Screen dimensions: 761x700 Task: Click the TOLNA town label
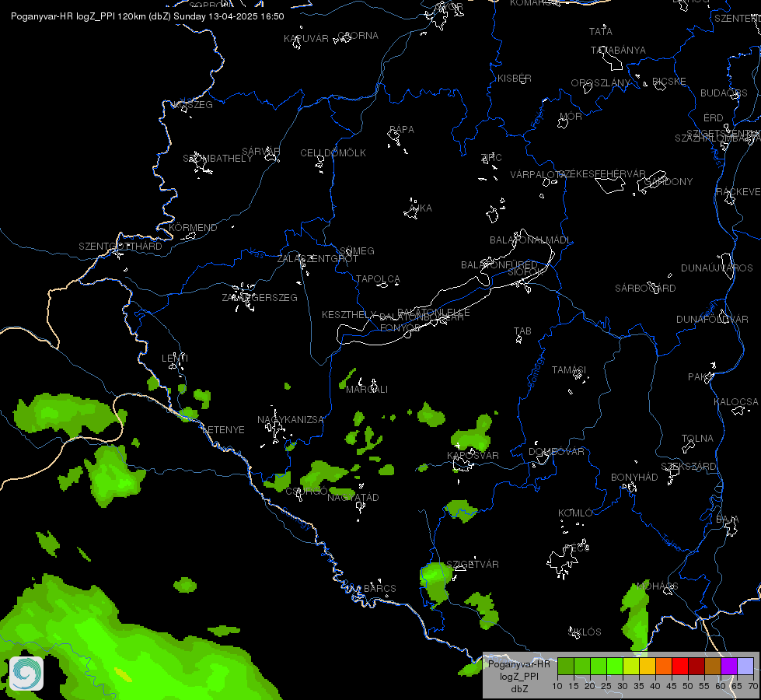coord(697,439)
